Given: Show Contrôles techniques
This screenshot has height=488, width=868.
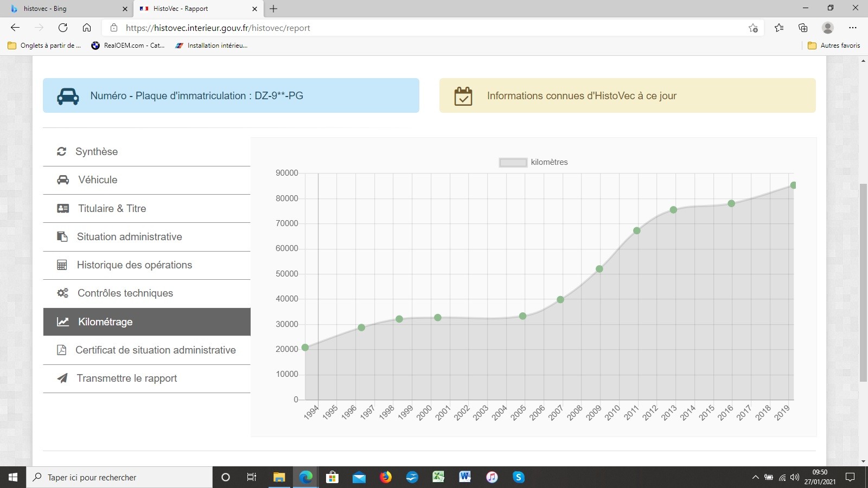Looking at the screenshot, I should (146, 293).
